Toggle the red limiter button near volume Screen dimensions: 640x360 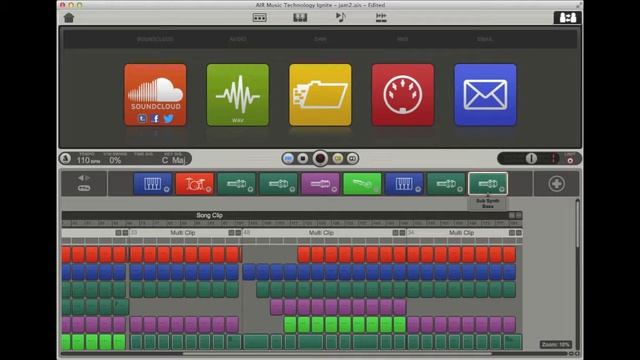point(570,160)
